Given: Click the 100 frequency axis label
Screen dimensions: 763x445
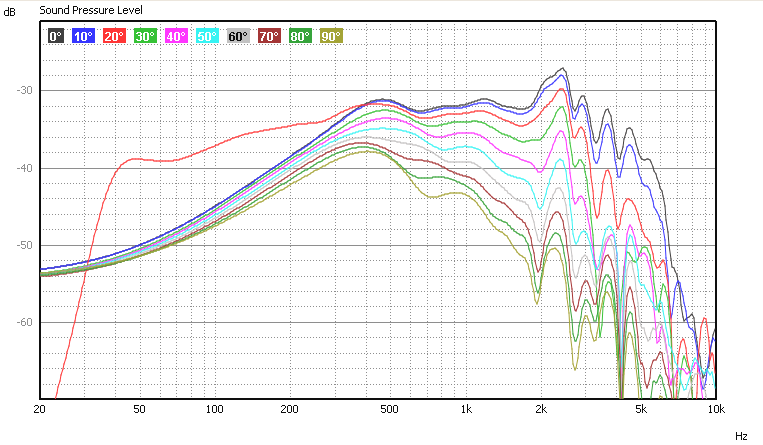Looking at the screenshot, I should pyautogui.click(x=214, y=409).
